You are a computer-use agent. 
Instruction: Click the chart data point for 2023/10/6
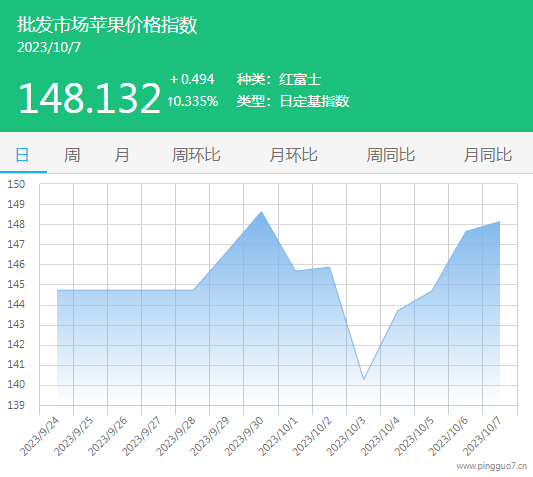[x=466, y=231]
